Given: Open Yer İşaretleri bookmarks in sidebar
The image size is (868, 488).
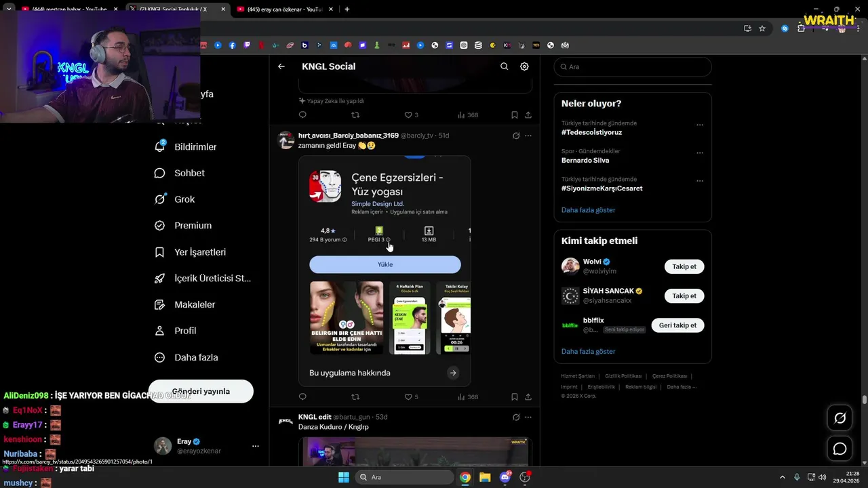Looking at the screenshot, I should tap(191, 252).
